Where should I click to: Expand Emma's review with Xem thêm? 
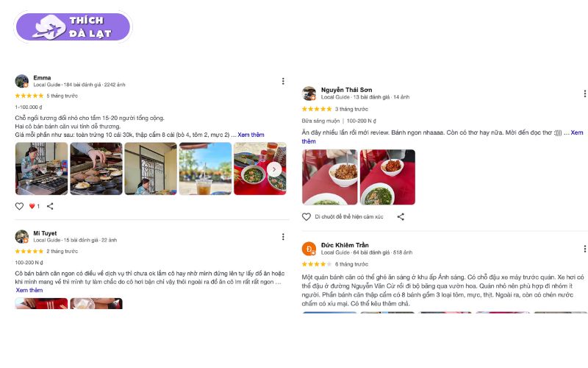pos(251,135)
